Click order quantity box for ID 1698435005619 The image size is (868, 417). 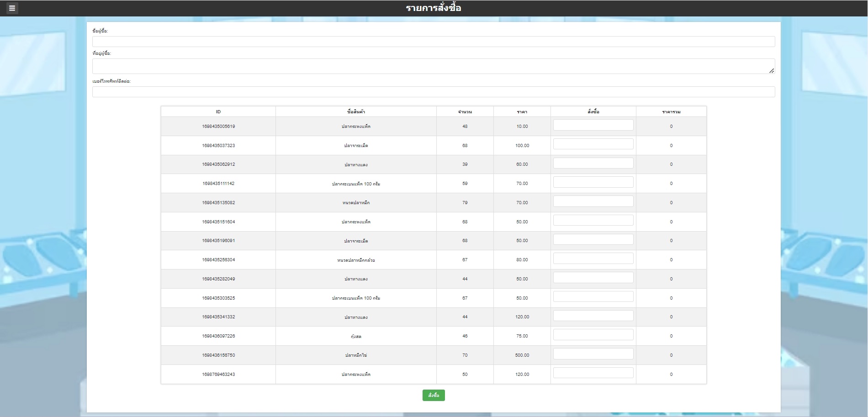(593, 125)
